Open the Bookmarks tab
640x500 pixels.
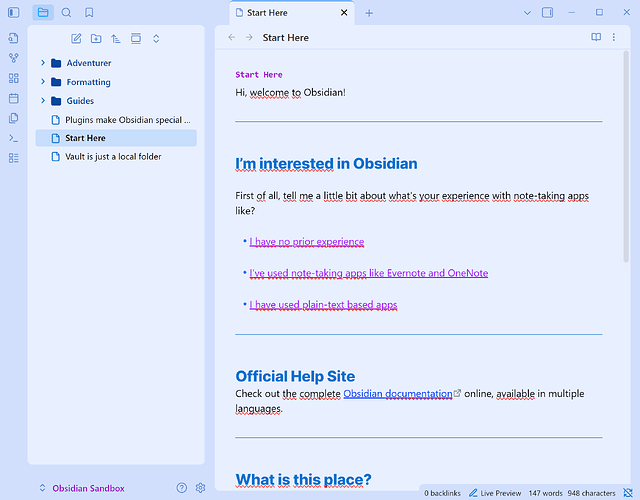click(89, 13)
